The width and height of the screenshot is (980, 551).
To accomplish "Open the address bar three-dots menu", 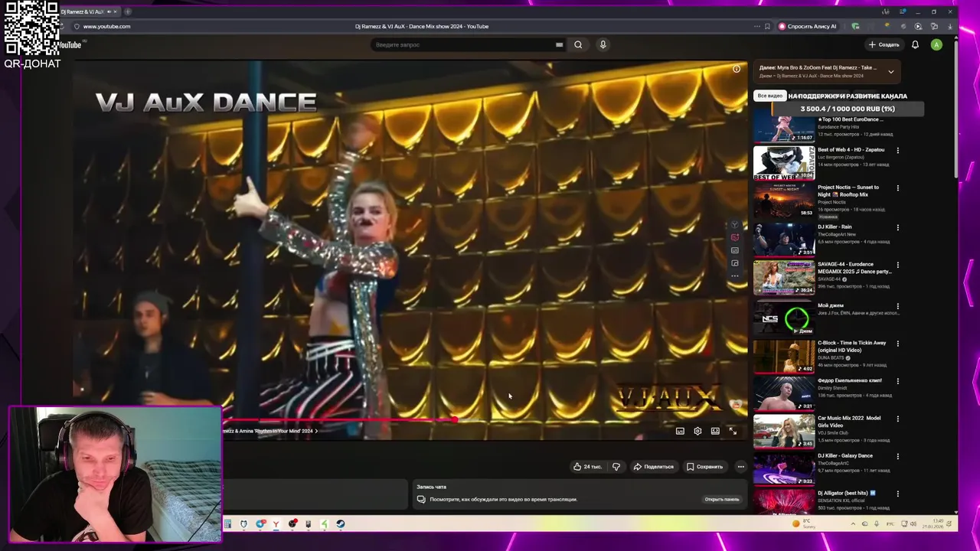I will (x=756, y=26).
